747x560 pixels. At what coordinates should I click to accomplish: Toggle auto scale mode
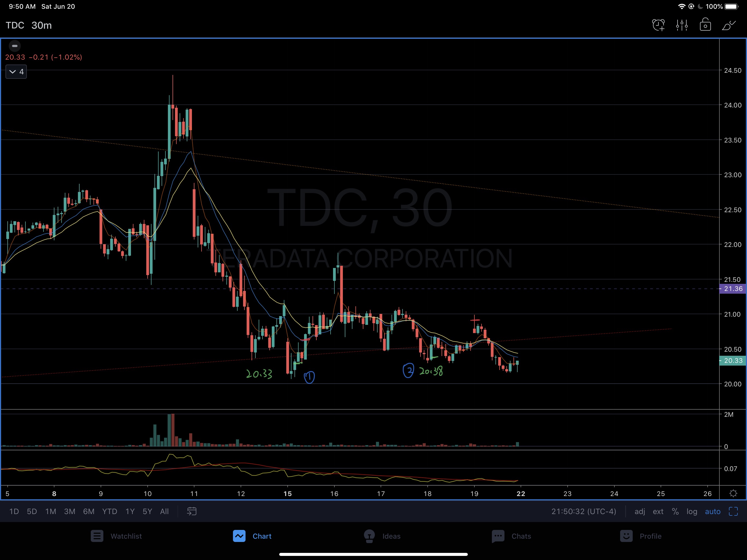(713, 511)
